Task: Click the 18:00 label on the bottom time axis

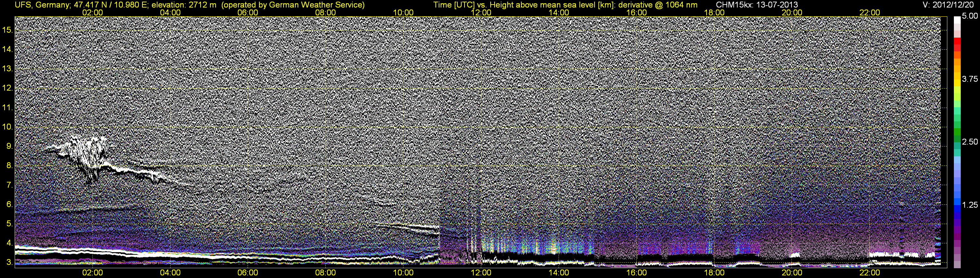Action: (714, 273)
